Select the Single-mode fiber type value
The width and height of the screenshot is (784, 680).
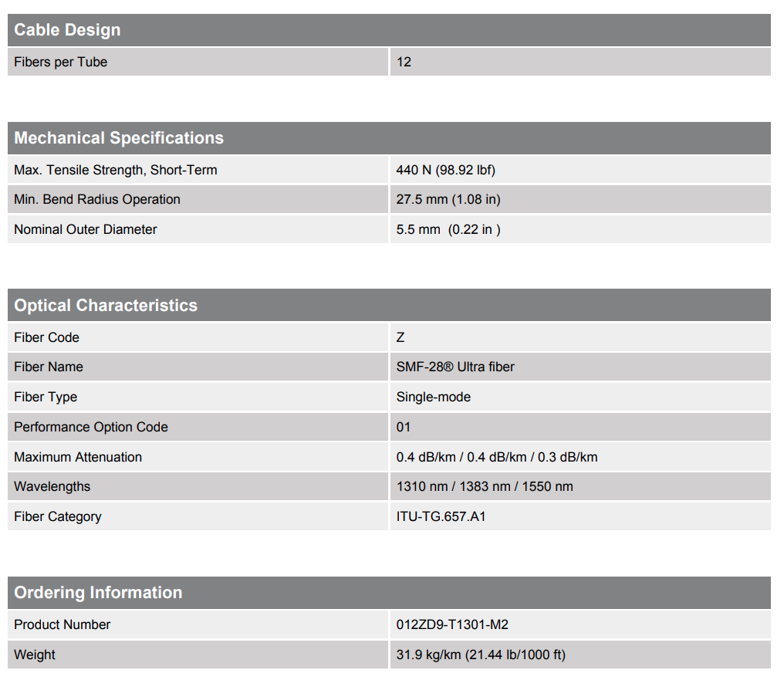click(x=434, y=397)
